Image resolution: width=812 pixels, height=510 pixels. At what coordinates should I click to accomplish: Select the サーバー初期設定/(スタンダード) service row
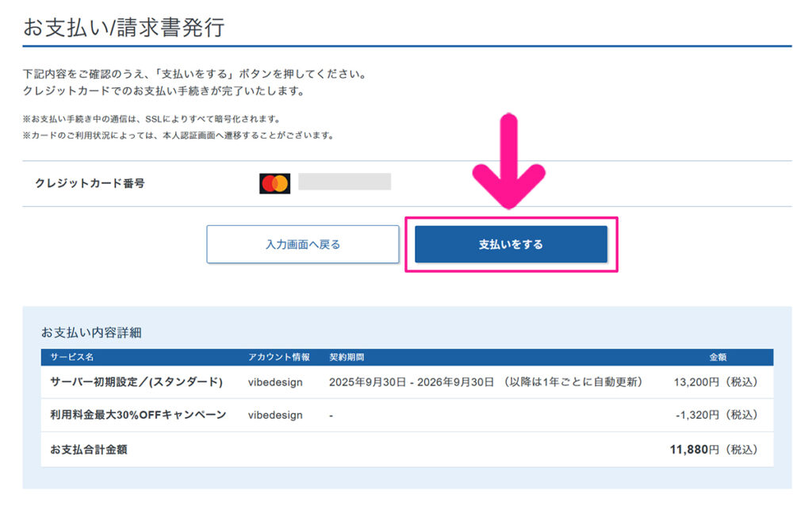point(136,382)
